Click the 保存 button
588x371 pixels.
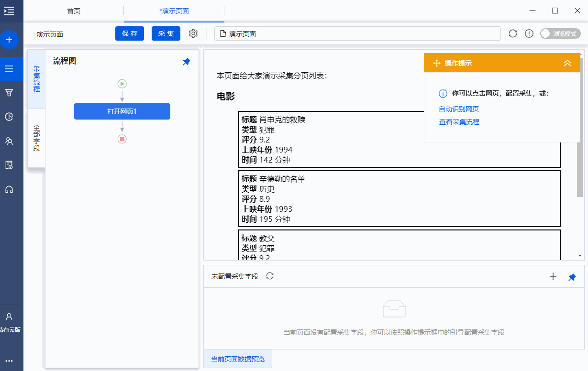coord(130,33)
